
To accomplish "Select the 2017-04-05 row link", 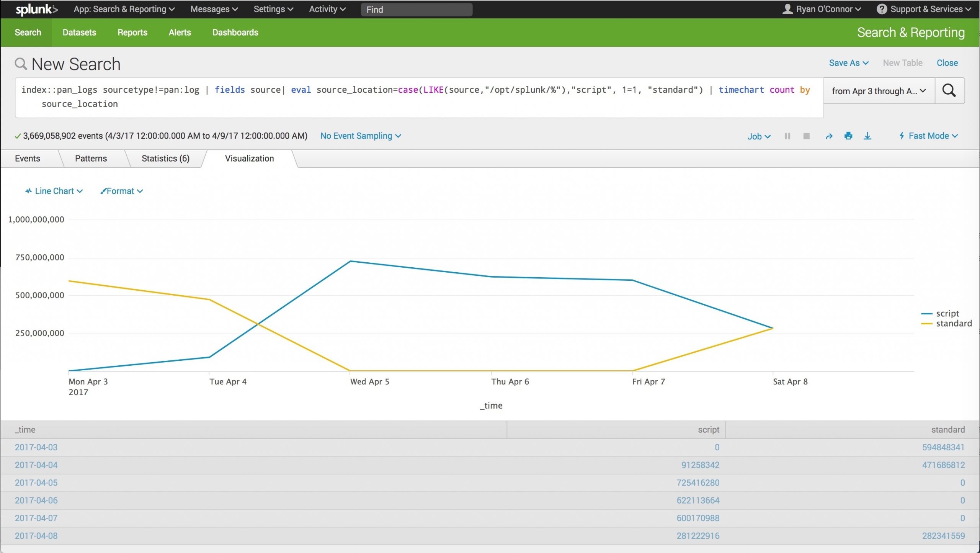I will [x=36, y=483].
